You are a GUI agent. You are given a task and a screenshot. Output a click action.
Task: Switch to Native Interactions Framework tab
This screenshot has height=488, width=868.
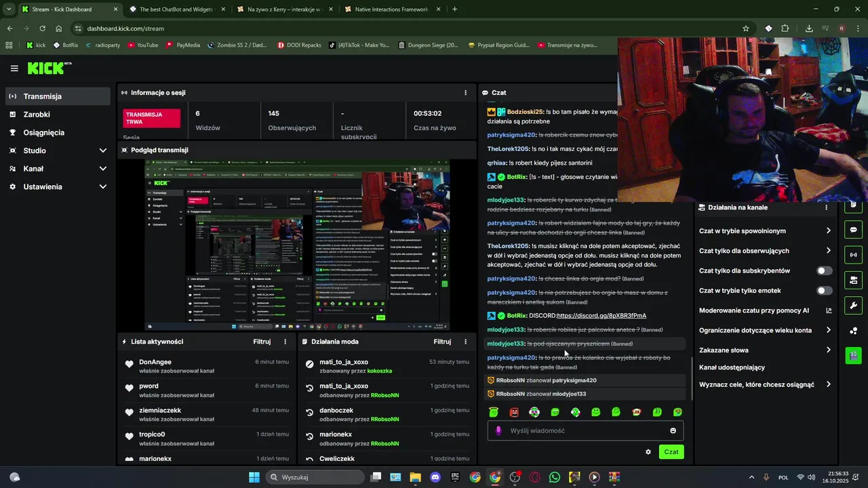coord(392,9)
